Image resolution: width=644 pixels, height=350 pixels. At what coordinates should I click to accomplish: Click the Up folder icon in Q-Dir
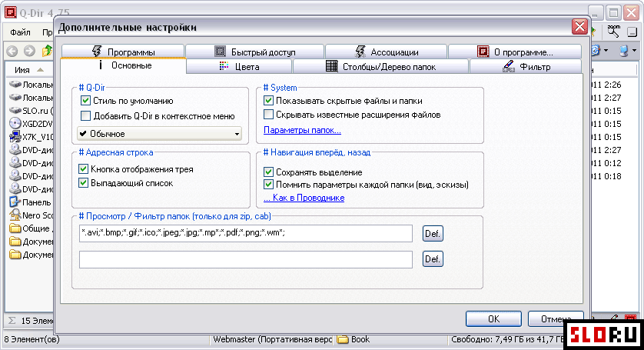click(47, 51)
